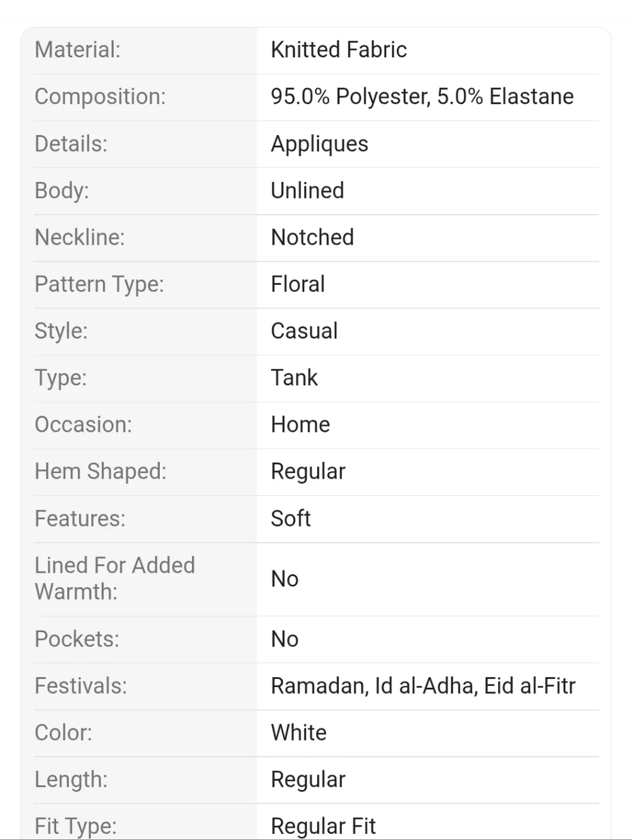Select the Length label
This screenshot has height=840, width=632.
click(x=71, y=780)
